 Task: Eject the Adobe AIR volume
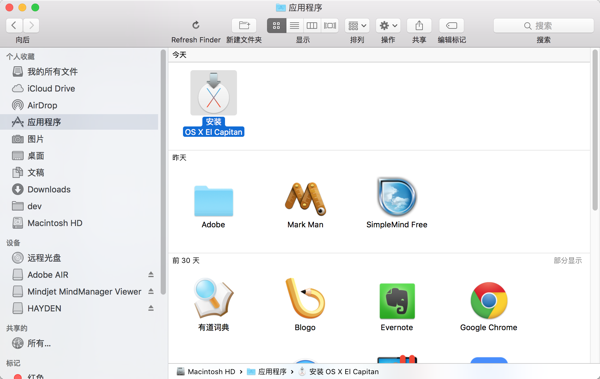151,274
